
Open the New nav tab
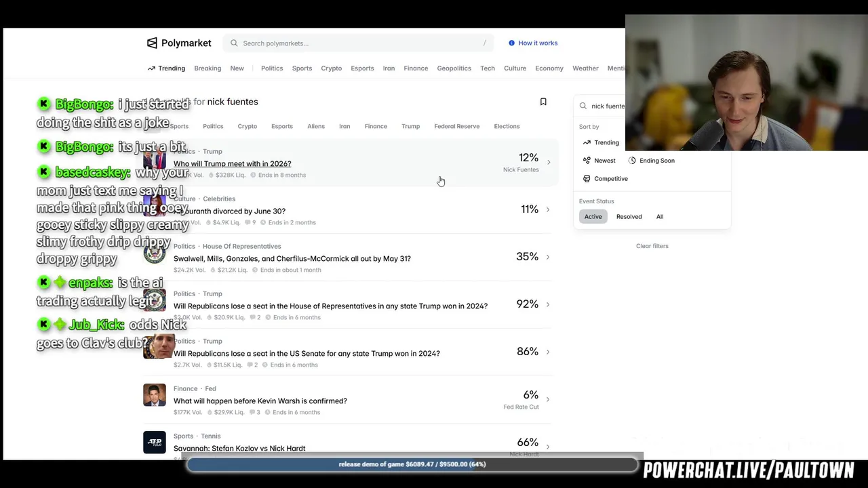pos(237,68)
